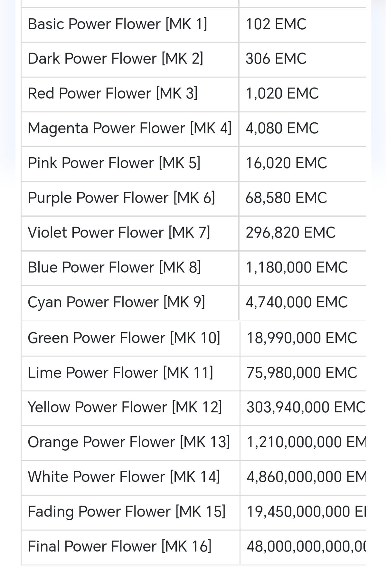This screenshot has height=588, width=386.
Task: Click the 4,080 EMC value
Action: 282,128
